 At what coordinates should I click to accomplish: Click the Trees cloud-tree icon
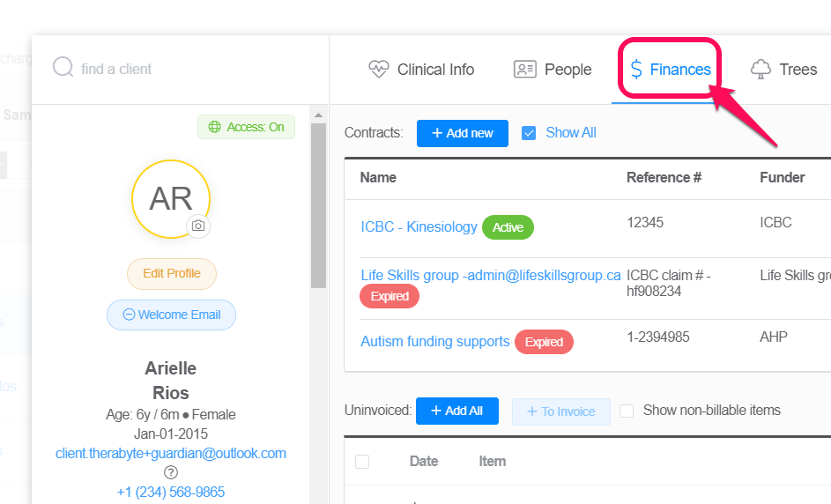[761, 69]
